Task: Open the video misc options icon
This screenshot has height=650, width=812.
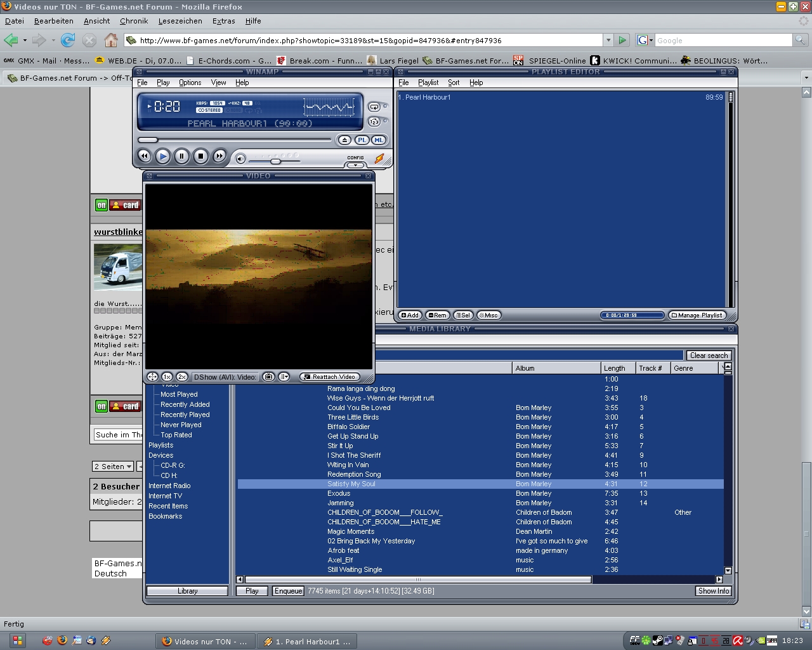Action: (284, 376)
